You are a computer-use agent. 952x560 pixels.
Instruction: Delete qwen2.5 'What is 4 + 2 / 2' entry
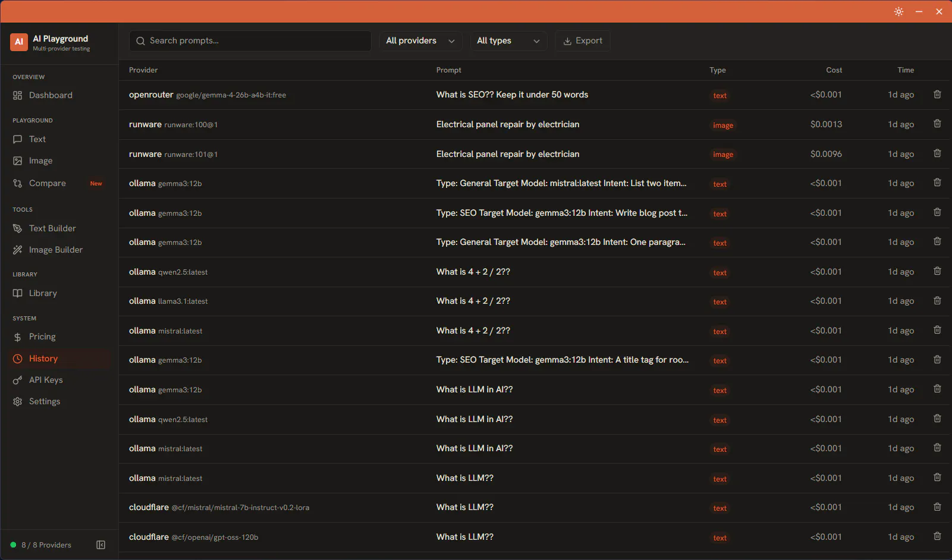coord(937,271)
